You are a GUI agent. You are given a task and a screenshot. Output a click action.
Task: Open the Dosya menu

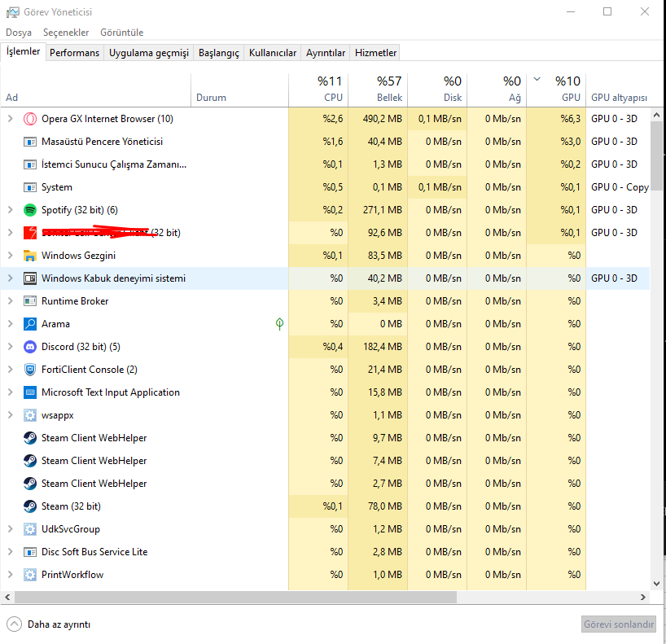pos(19,33)
